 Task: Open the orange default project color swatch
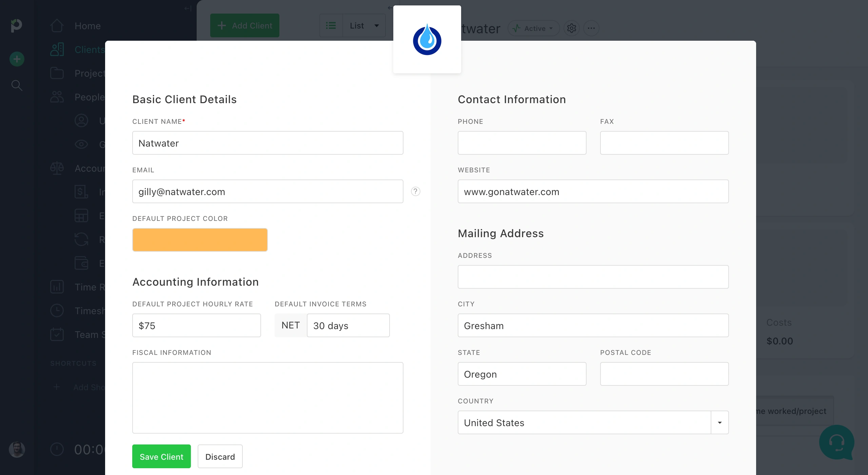point(200,240)
